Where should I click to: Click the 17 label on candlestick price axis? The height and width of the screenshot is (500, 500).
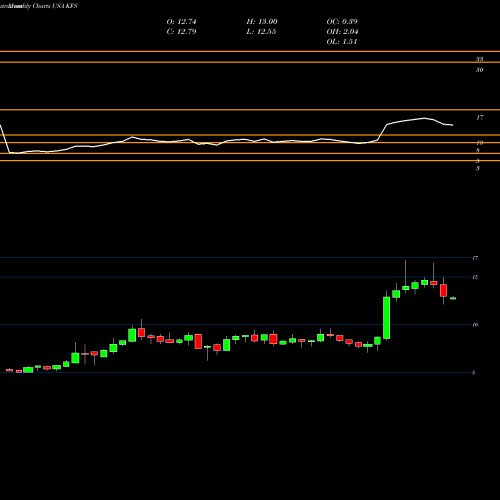475,258
